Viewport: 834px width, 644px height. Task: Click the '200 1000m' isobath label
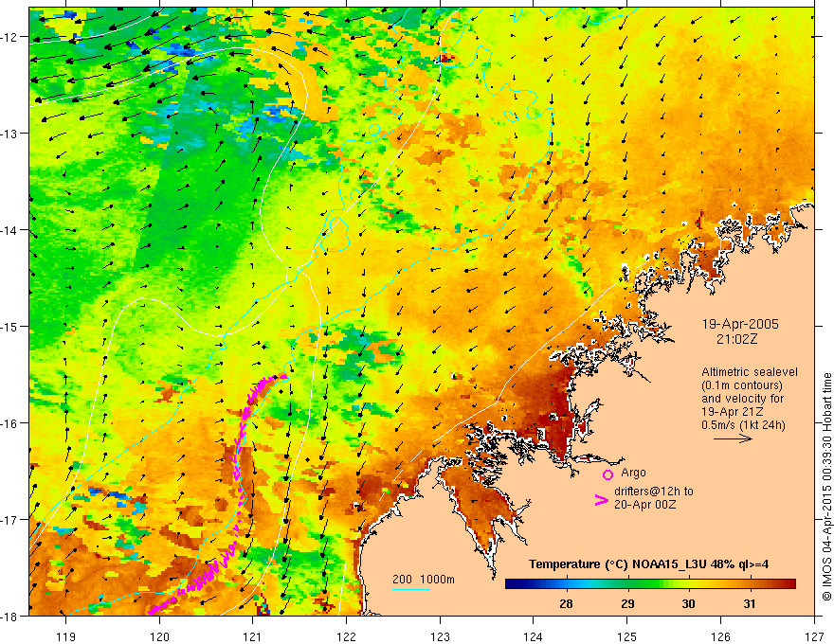(x=424, y=580)
